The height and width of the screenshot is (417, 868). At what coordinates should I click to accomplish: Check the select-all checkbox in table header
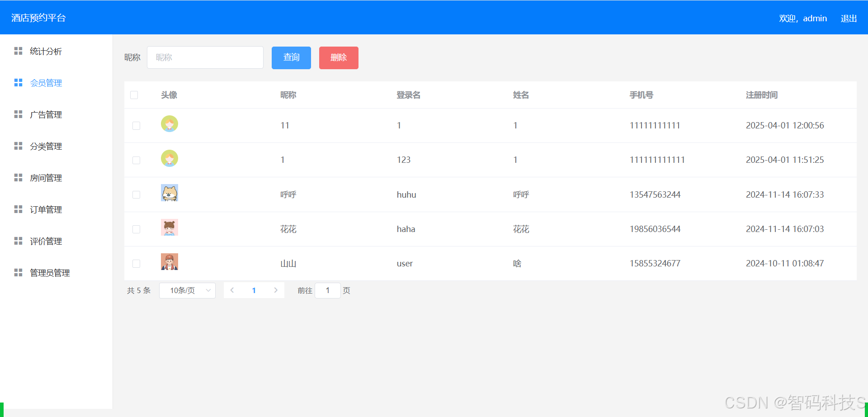(134, 95)
